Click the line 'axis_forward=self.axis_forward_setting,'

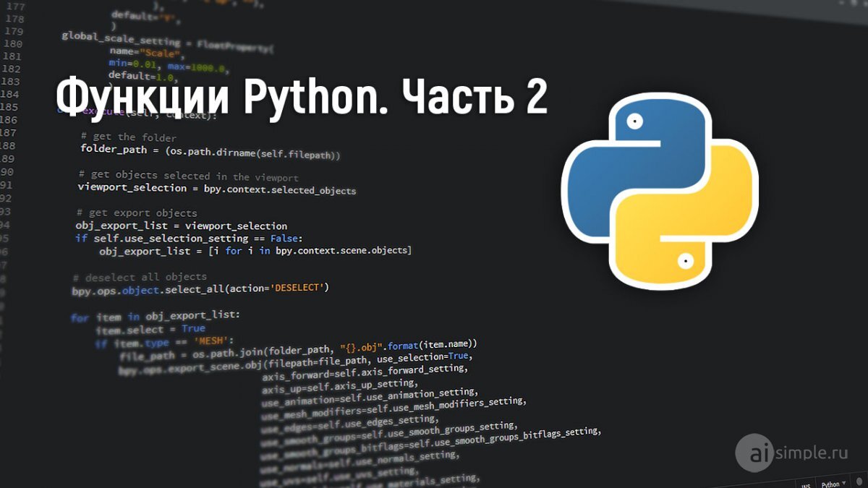[364, 372]
